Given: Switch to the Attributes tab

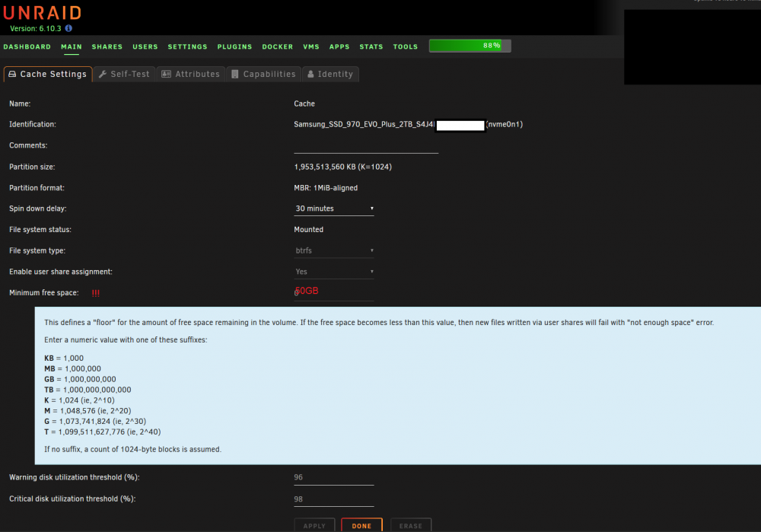Looking at the screenshot, I should (191, 75).
